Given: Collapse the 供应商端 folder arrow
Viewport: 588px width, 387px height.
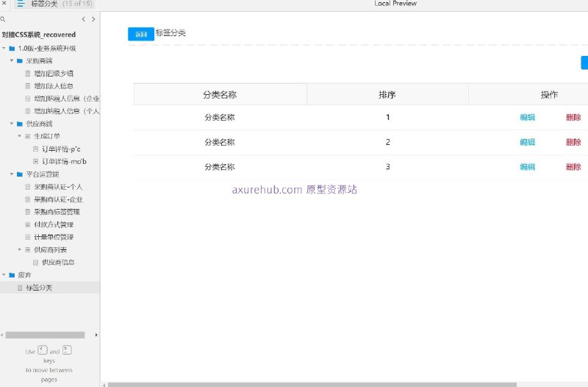Looking at the screenshot, I should click(12, 124).
